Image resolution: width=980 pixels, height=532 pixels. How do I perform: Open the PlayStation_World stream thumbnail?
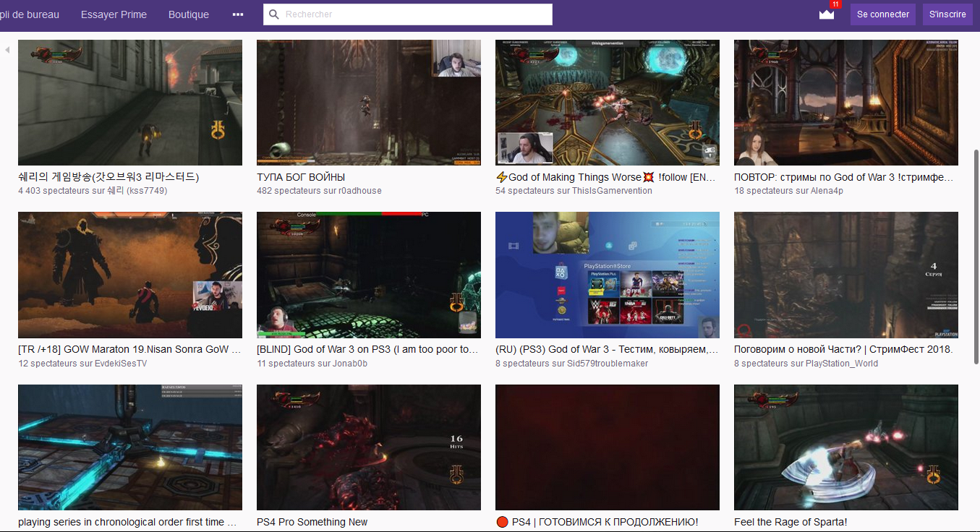(846, 275)
